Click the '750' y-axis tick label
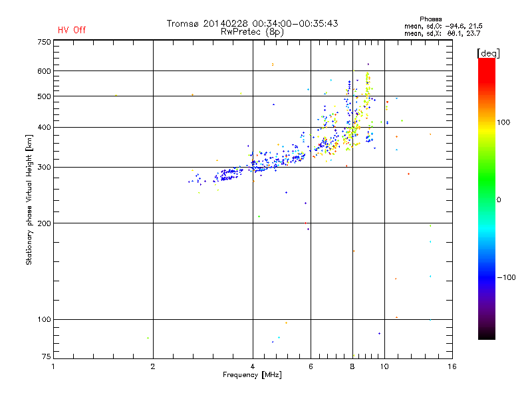This screenshot has height=399, width=532. (44, 42)
